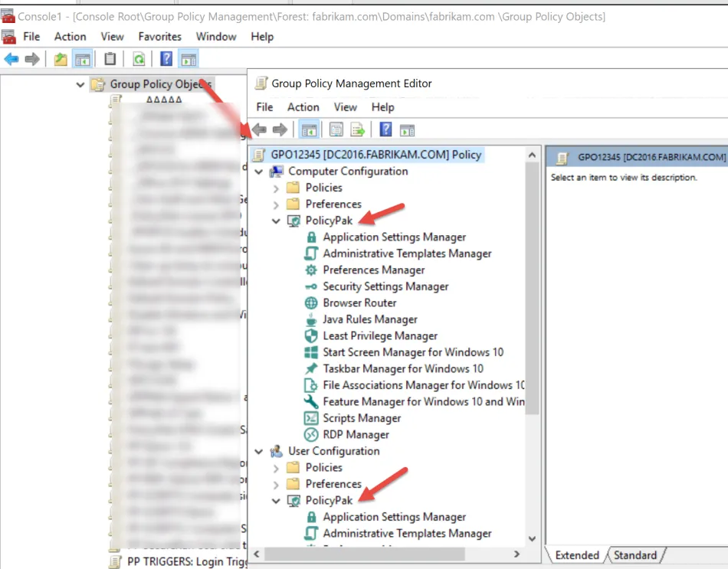The image size is (728, 569).
Task: Click the Back arrow in the Console1 toolbar
Action: (11, 59)
